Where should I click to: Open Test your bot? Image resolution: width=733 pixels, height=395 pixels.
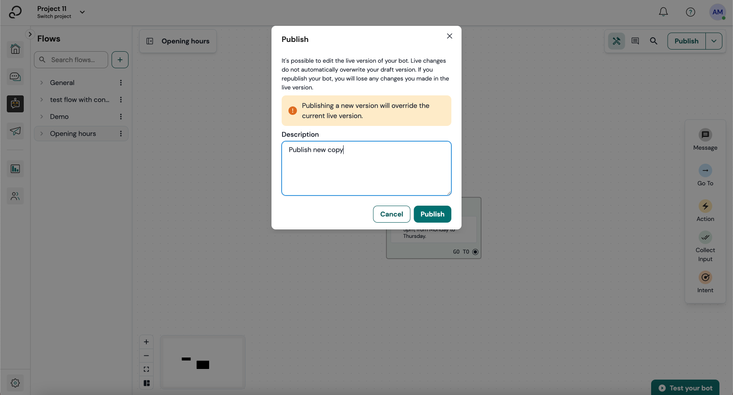point(685,388)
